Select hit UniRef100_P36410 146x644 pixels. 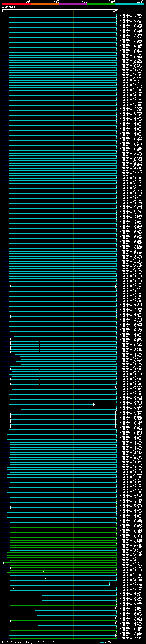tap(131, 507)
